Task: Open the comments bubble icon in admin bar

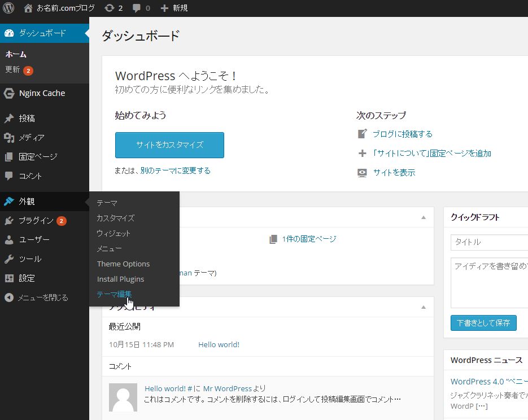Action: click(x=137, y=8)
